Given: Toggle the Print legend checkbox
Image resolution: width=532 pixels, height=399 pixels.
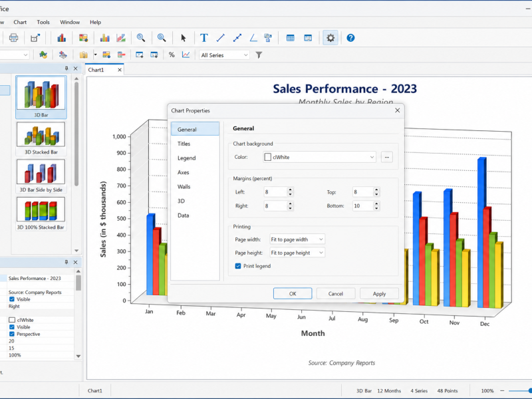Looking at the screenshot, I should (238, 266).
